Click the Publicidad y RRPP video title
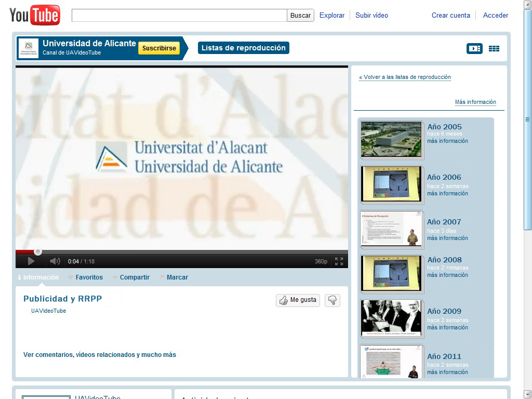Image resolution: width=532 pixels, height=399 pixels. pos(63,299)
